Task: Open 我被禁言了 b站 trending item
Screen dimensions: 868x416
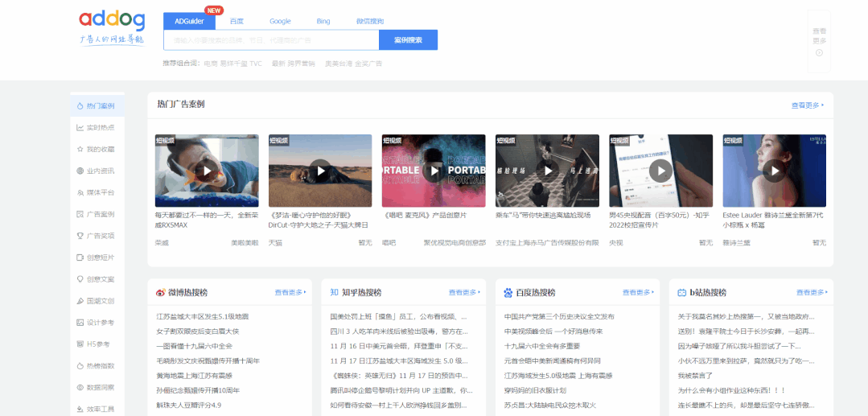Action: click(x=695, y=376)
